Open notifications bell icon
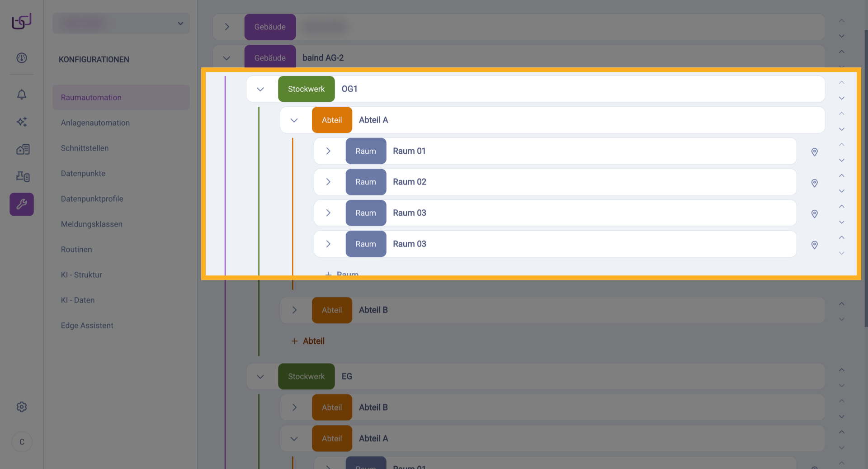 pyautogui.click(x=22, y=94)
